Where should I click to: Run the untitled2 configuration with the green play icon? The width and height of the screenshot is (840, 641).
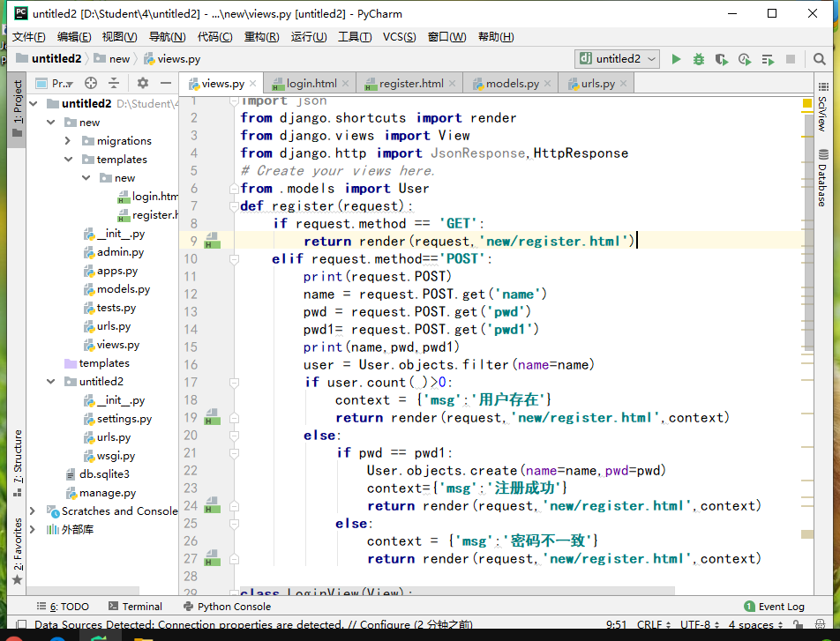pyautogui.click(x=676, y=59)
